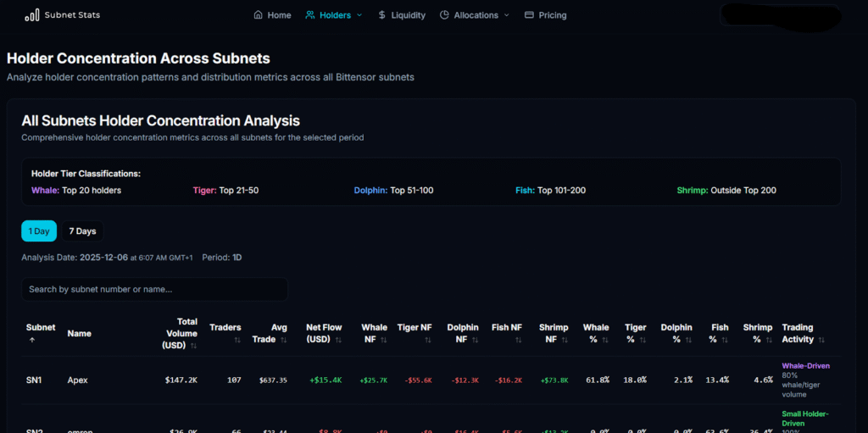Focus the subnet search input field

tap(155, 289)
